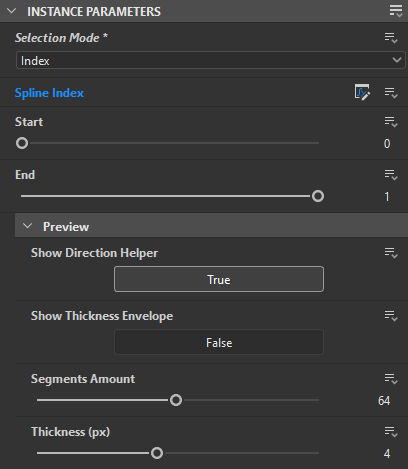408x469 pixels.
Task: Toggle Show Thickness Envelope False button
Action: tap(219, 342)
